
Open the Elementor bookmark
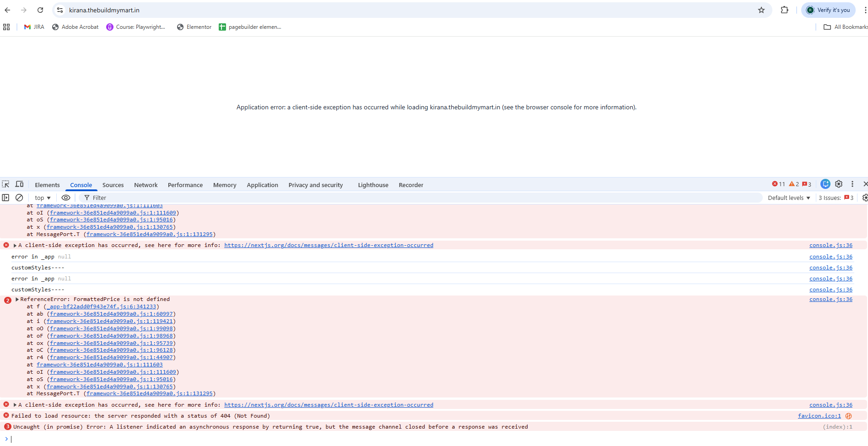click(194, 27)
